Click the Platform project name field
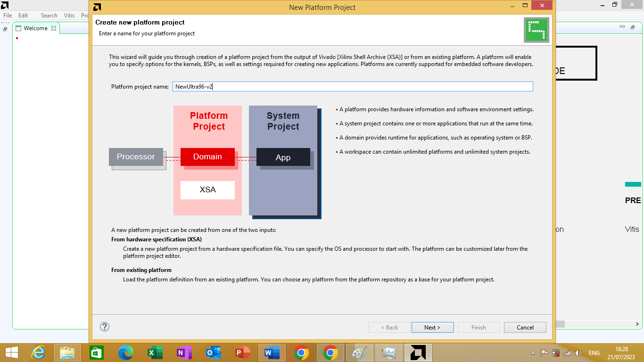 [x=353, y=87]
